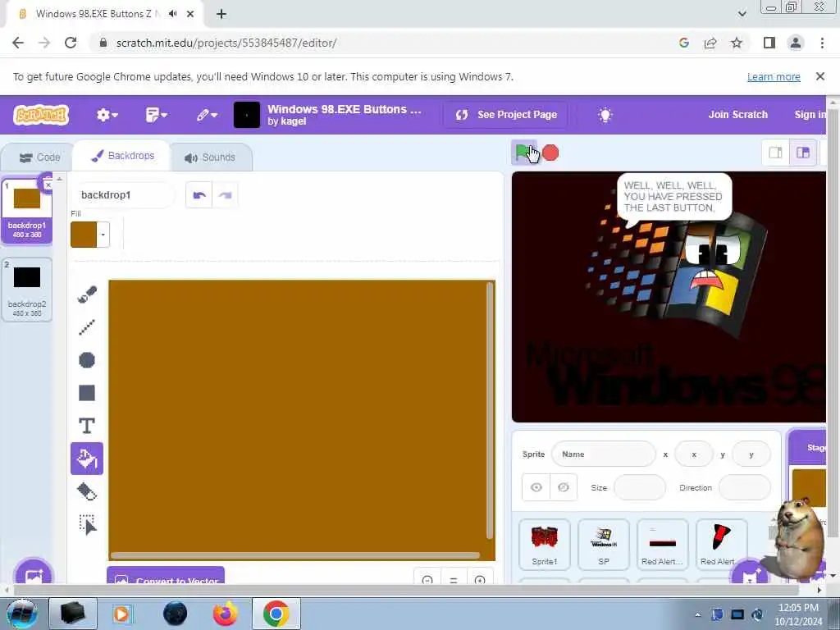Click the Redo arrow button
840x630 pixels.
(225, 195)
